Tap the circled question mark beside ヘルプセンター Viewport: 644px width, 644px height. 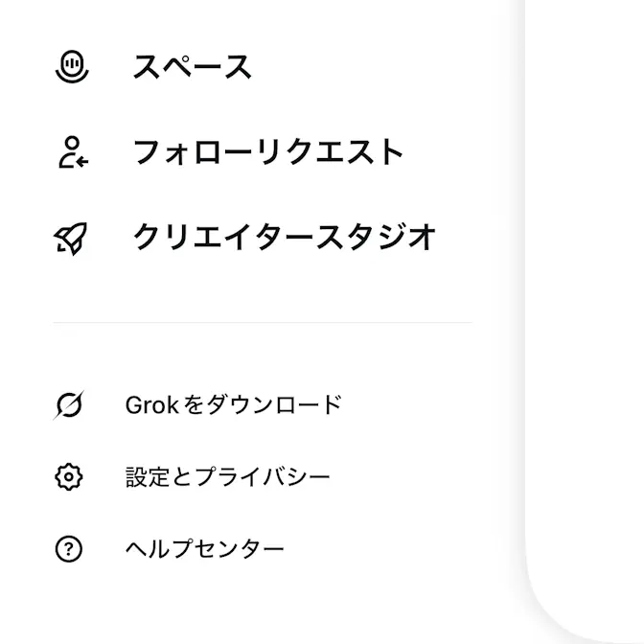pyautogui.click(x=69, y=549)
